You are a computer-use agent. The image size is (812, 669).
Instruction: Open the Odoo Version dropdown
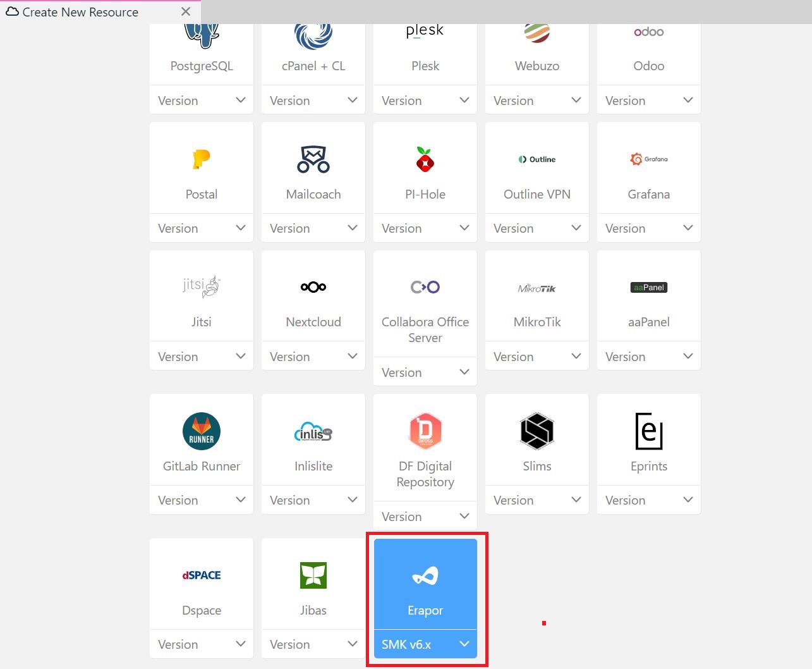coord(648,101)
